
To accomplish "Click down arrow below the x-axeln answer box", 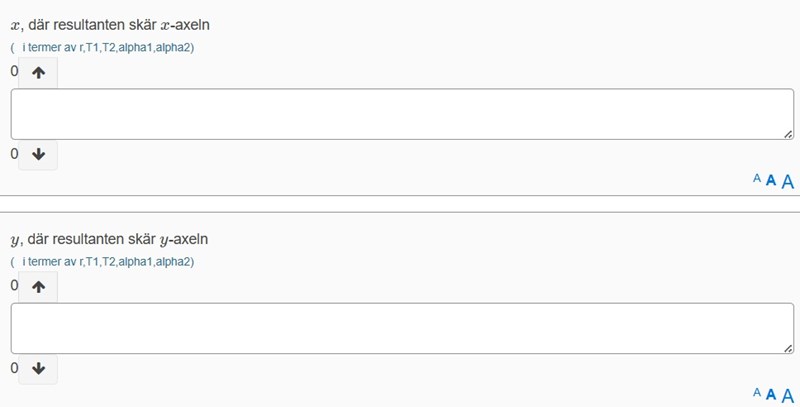I will tap(38, 154).
